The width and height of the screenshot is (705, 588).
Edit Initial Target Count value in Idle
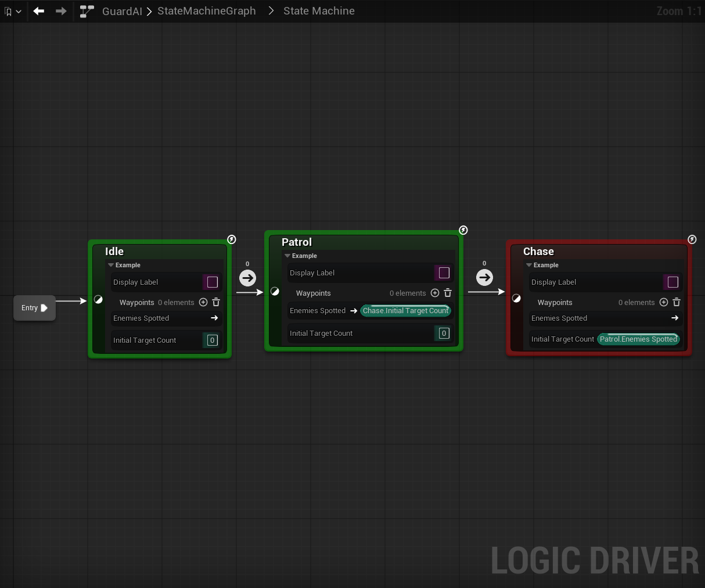point(213,340)
